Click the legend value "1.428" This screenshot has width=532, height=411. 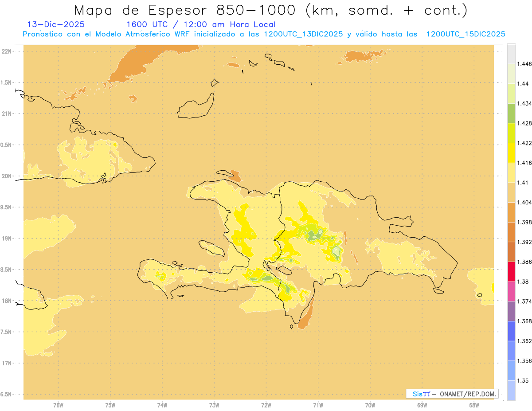coord(525,123)
